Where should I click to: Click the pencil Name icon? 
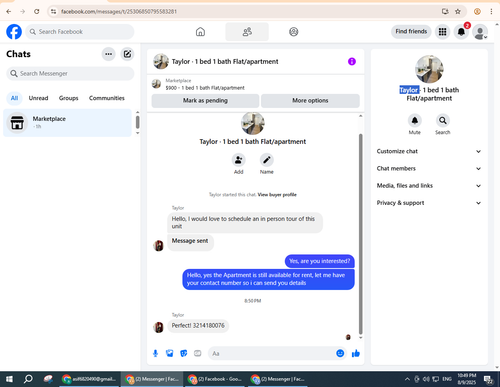tap(267, 160)
